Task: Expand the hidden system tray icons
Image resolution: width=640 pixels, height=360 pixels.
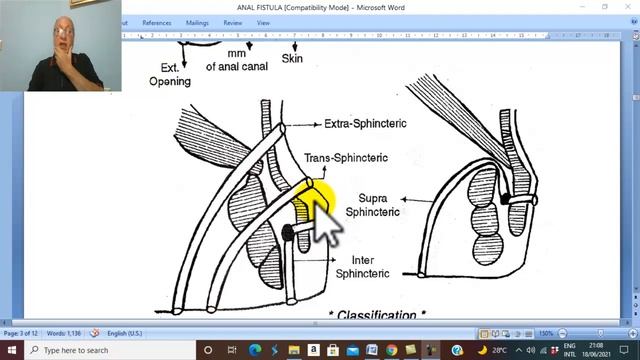Action: point(519,350)
